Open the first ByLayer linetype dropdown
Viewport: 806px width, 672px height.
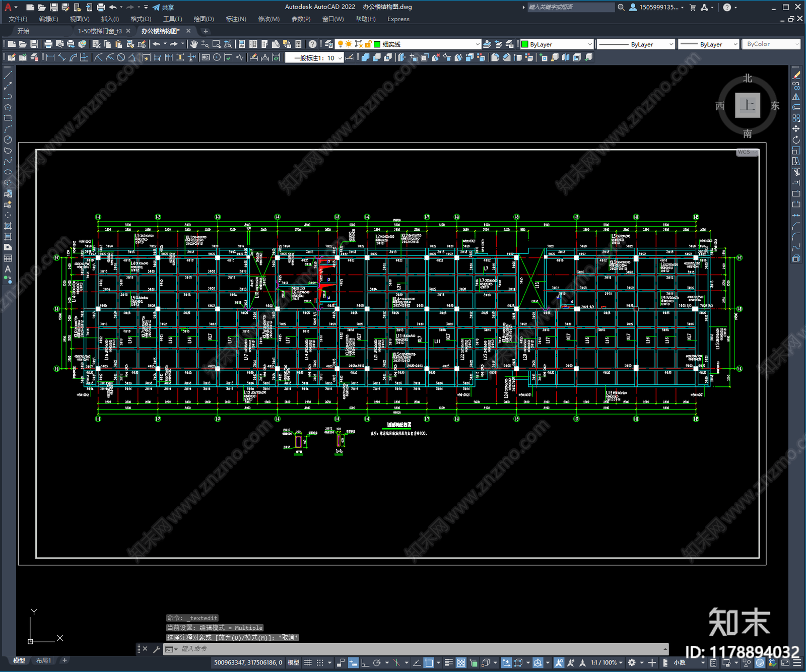click(636, 44)
